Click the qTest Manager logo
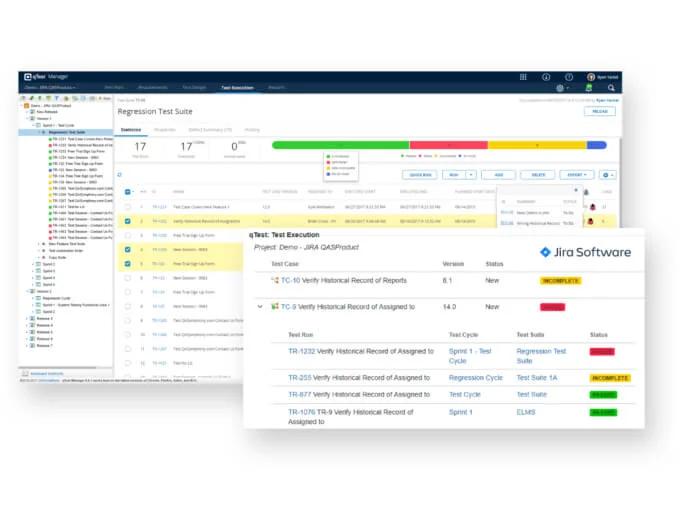 click(46, 77)
